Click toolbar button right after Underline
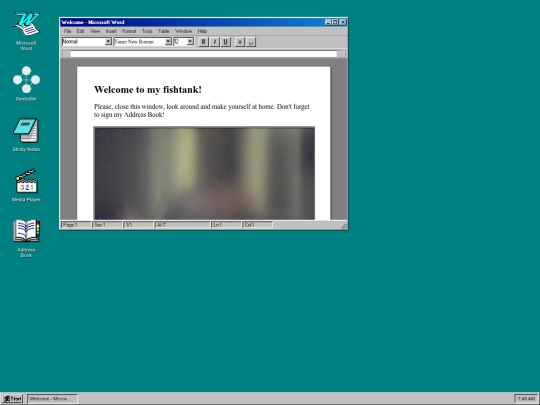 [x=240, y=42]
